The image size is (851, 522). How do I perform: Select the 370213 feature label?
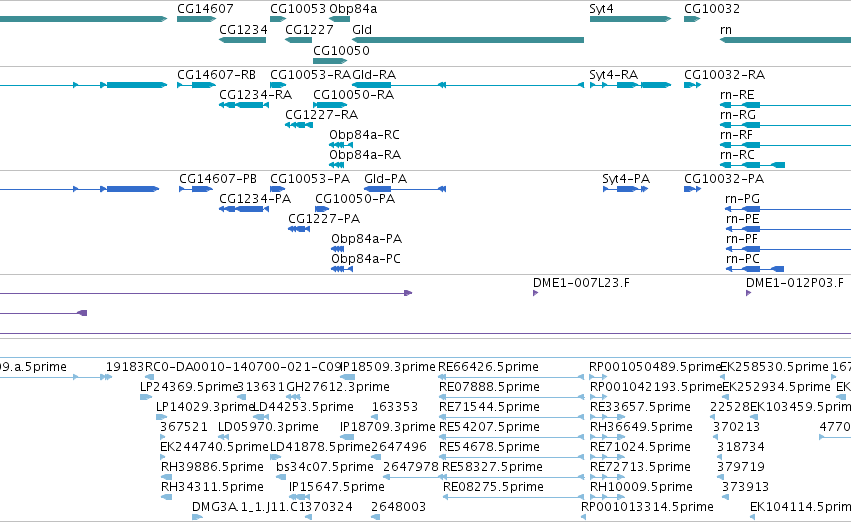[736, 427]
